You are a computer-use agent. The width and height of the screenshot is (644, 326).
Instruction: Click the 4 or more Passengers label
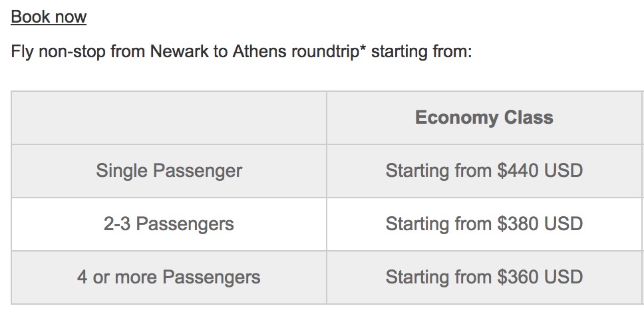169,277
